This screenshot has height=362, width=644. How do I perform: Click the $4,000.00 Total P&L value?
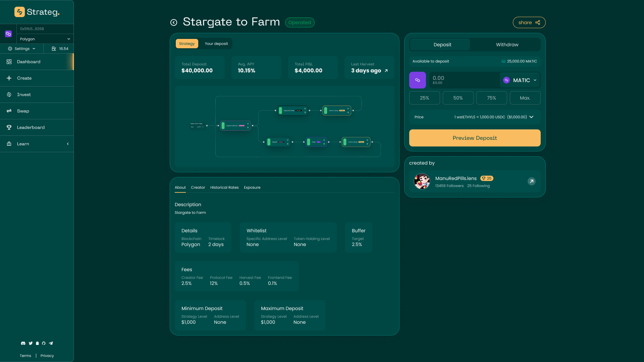click(308, 71)
